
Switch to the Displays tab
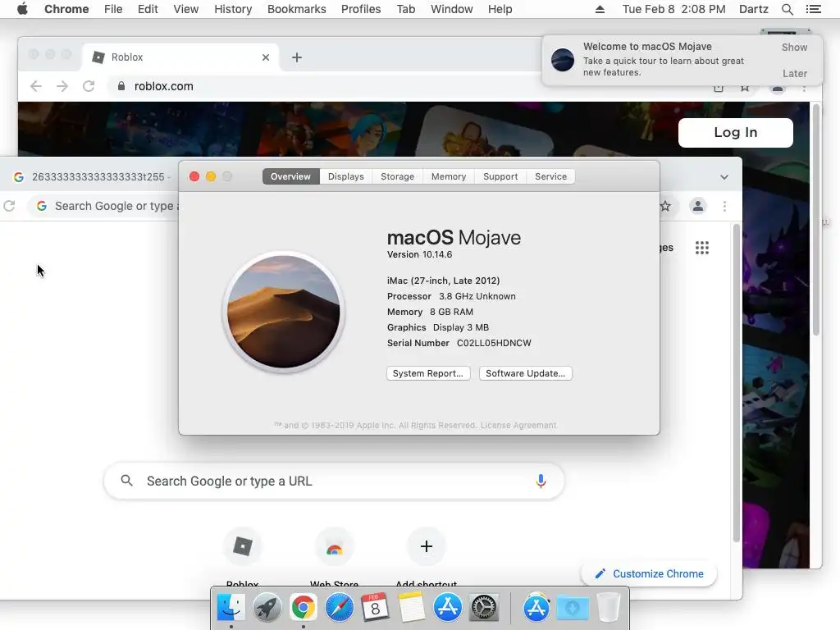(x=345, y=177)
